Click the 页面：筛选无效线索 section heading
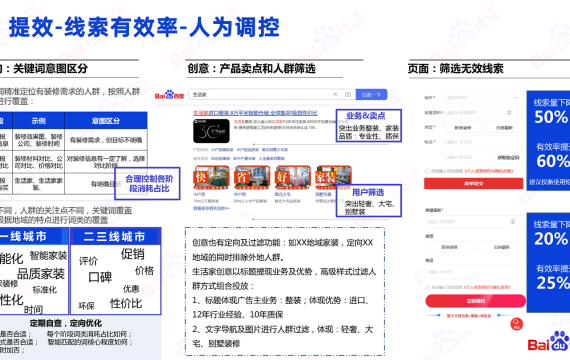The height and width of the screenshot is (360, 570). pyautogui.click(x=455, y=68)
